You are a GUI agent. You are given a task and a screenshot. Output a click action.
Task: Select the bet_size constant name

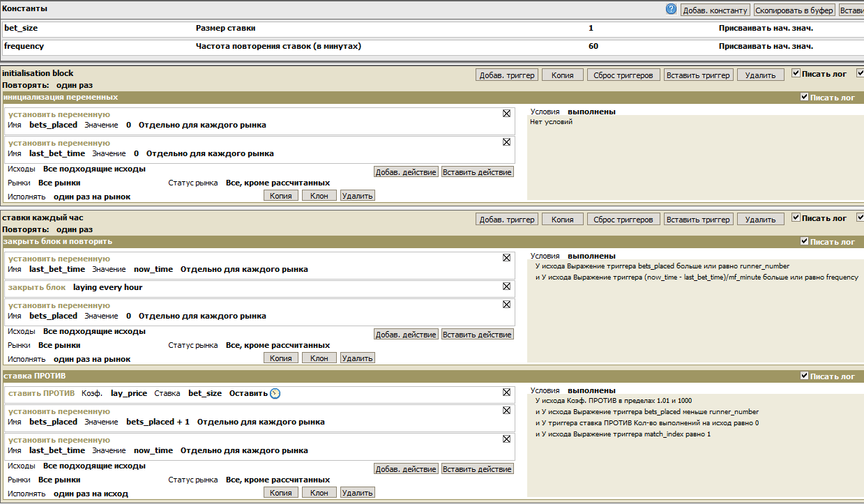pos(20,28)
